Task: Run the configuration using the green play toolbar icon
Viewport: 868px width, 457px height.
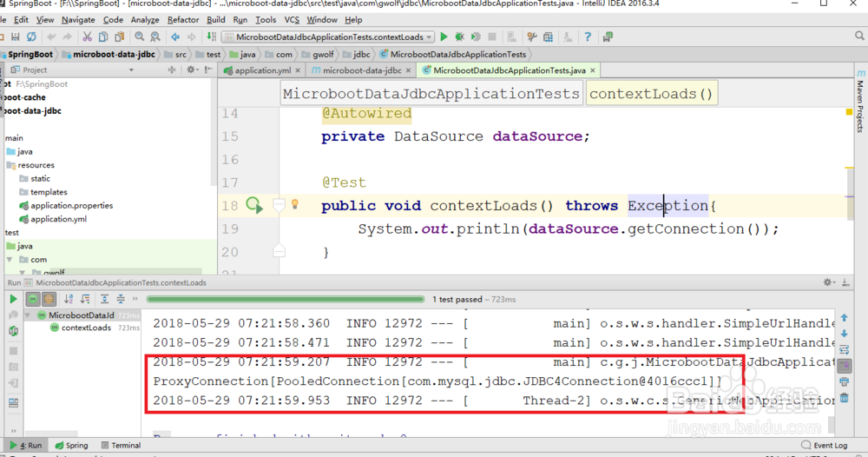Action: [444, 37]
